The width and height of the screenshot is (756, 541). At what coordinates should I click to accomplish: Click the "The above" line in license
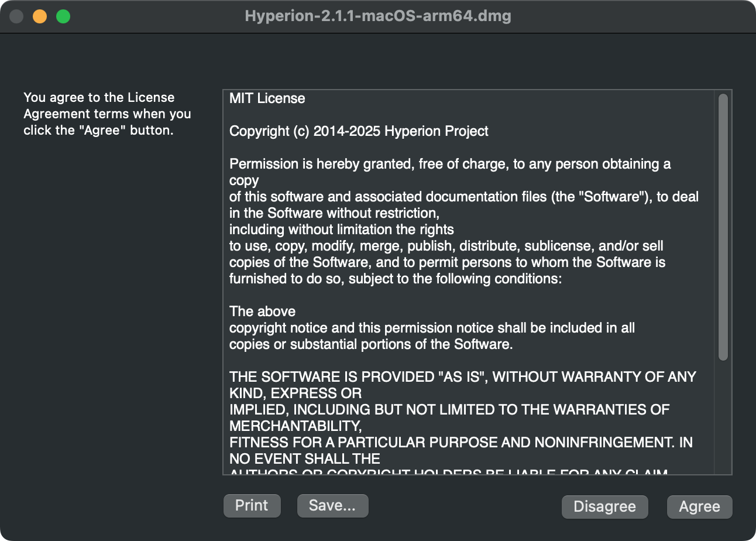pyautogui.click(x=262, y=311)
